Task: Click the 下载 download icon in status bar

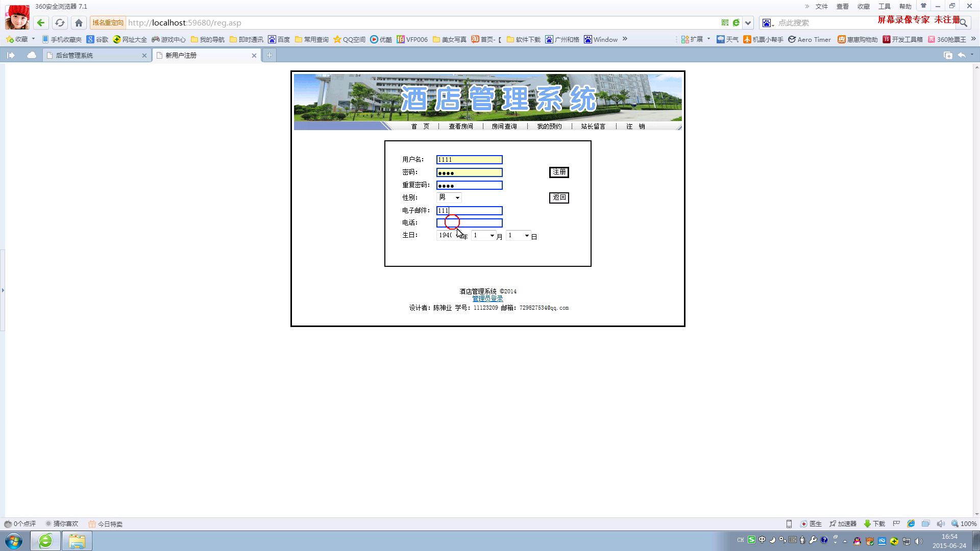Action: pos(874,524)
